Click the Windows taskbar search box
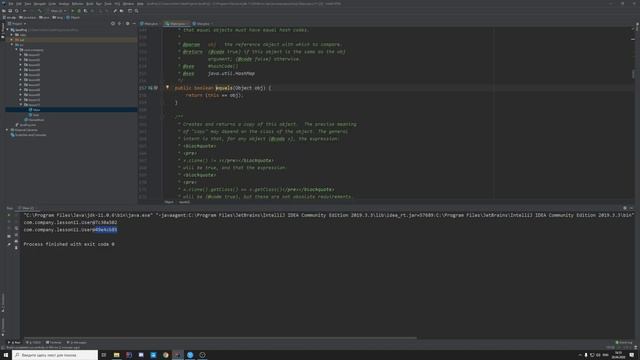640x360 pixels. [x=55, y=355]
